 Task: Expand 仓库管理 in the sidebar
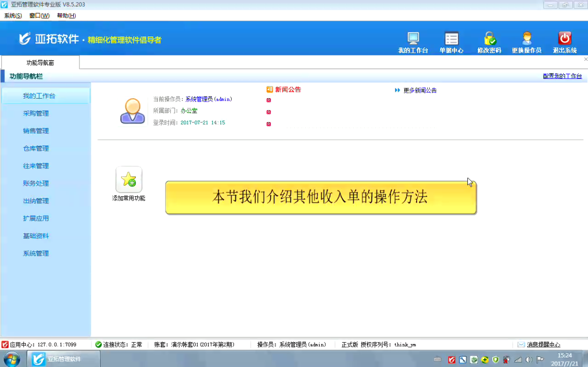click(x=36, y=148)
